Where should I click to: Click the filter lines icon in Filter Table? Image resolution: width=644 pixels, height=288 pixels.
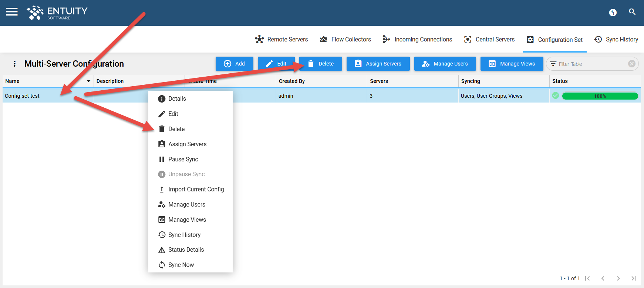553,64
